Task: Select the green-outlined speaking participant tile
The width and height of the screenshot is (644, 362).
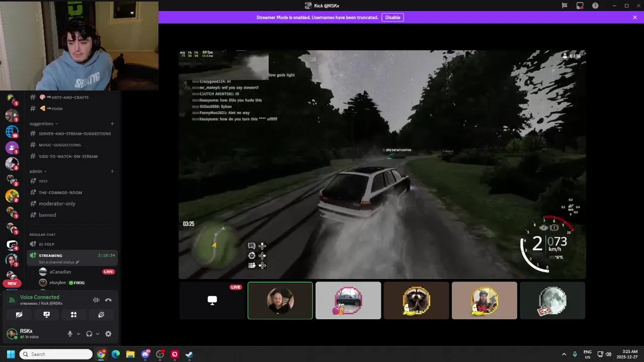Action: 280,301
